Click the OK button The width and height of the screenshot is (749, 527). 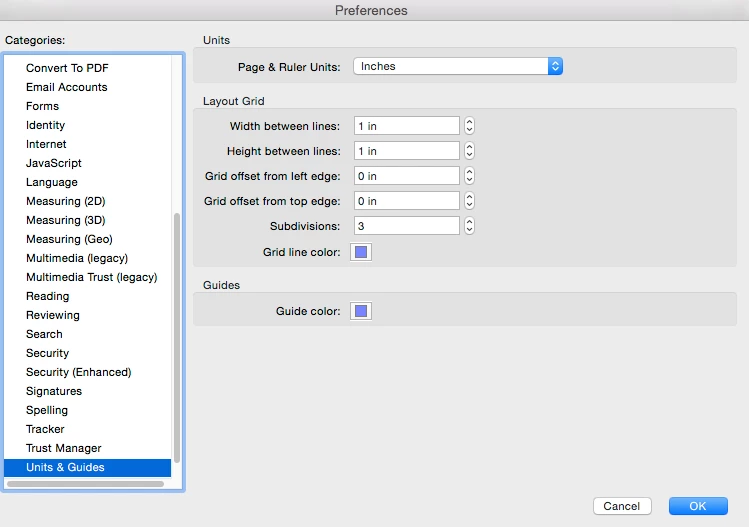[x=698, y=506]
